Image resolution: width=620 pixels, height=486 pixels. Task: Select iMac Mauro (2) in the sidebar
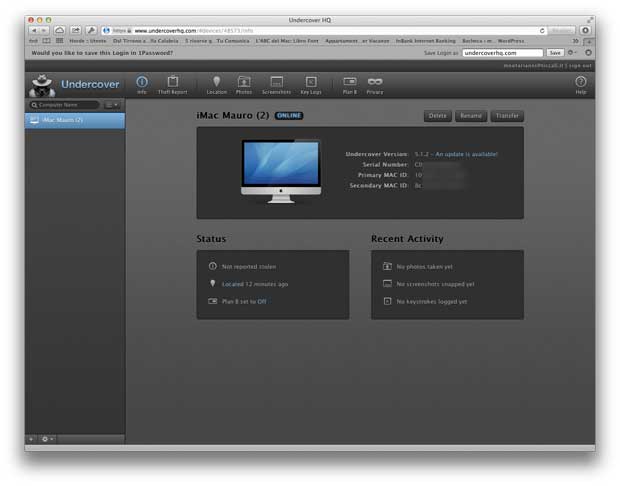click(75, 120)
